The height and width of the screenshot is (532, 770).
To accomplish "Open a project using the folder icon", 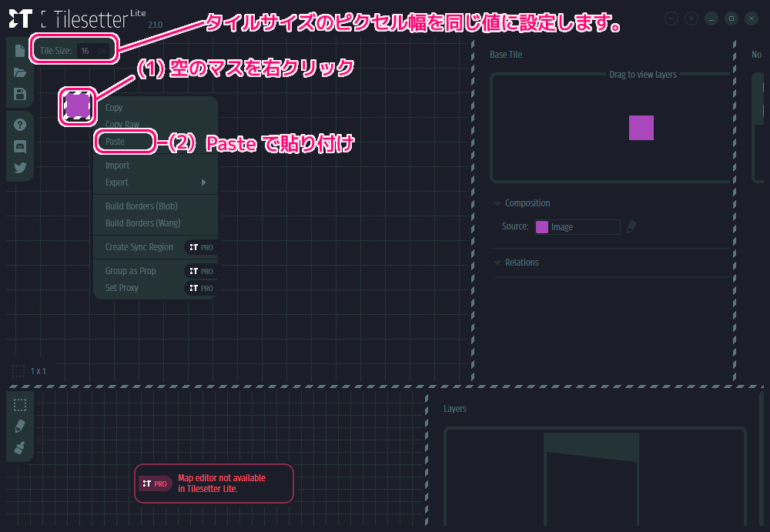I will 20,72.
